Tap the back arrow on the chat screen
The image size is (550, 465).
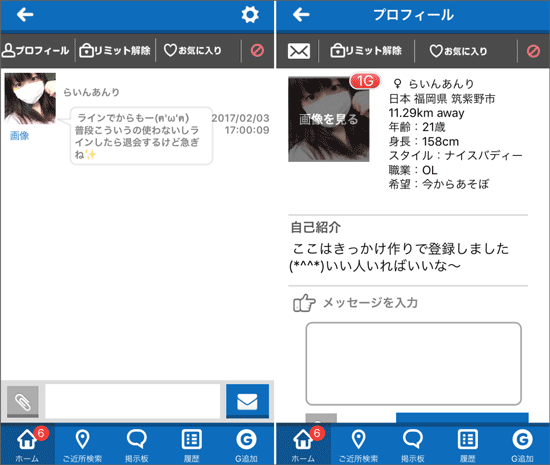click(25, 15)
